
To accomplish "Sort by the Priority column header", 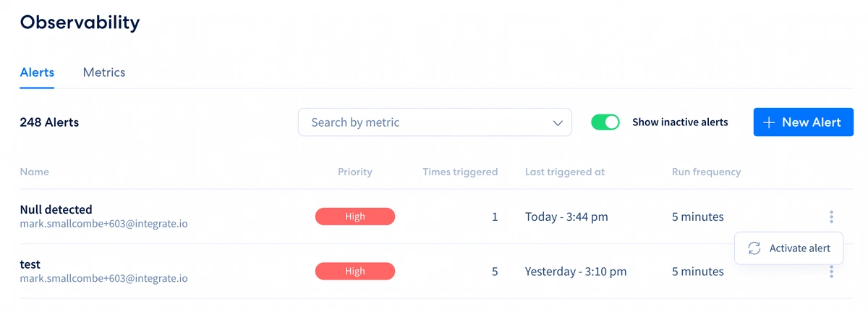I will click(355, 172).
